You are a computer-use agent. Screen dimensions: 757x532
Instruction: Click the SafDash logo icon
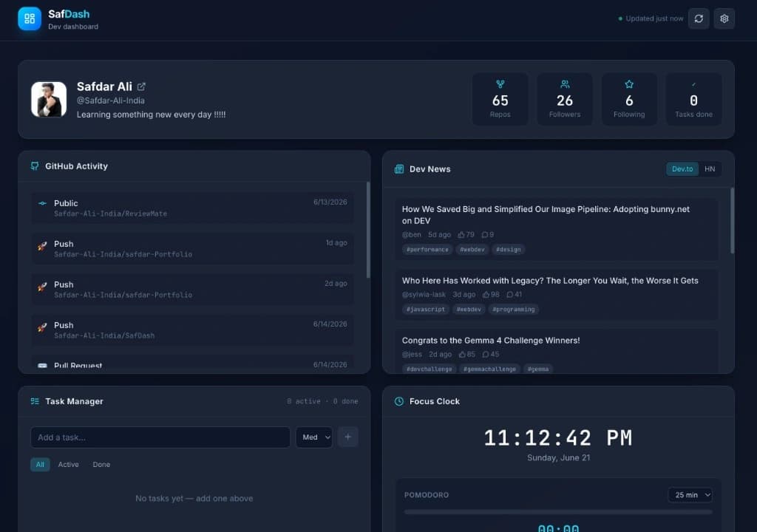[30, 18]
